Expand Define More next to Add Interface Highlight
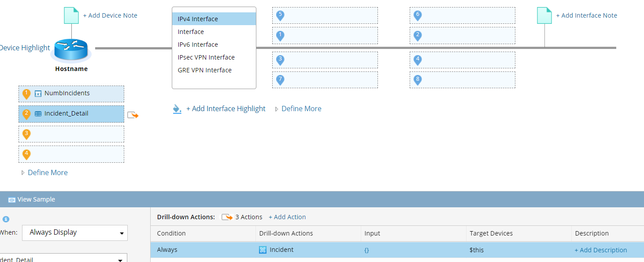 click(301, 109)
